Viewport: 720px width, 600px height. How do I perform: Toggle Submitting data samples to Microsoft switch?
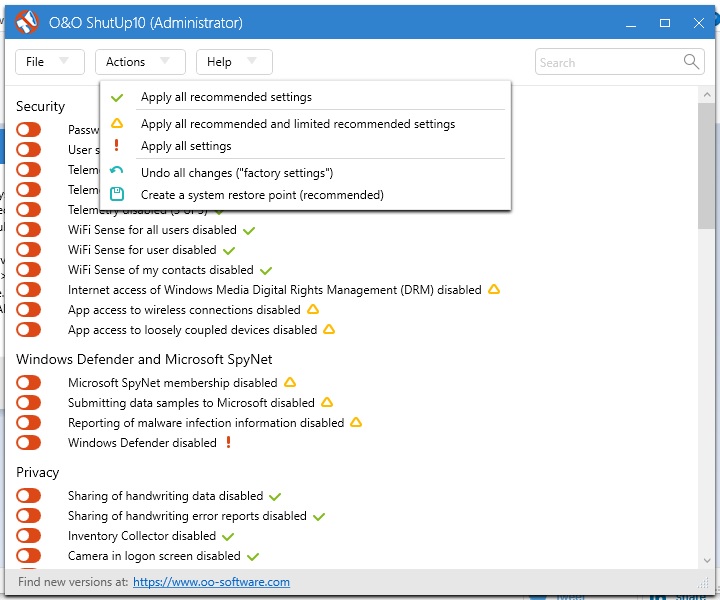click(28, 403)
